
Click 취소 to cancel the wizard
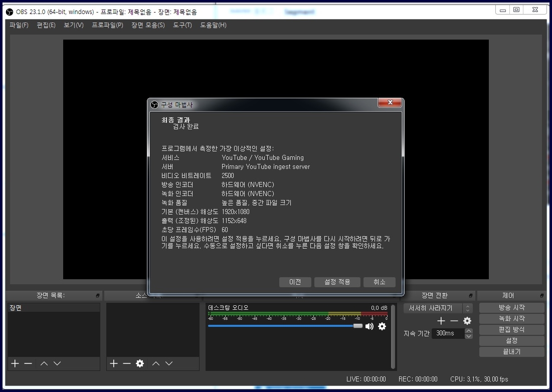379,282
